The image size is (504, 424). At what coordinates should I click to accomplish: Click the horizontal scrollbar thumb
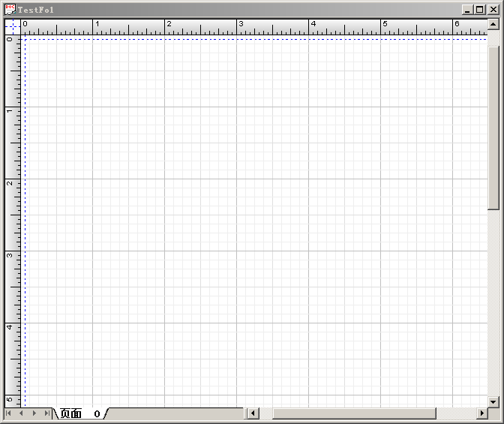pyautogui.click(x=354, y=413)
